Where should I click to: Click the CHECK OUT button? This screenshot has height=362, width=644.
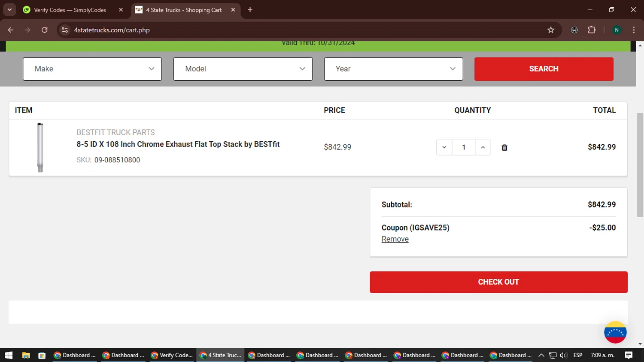click(x=498, y=282)
